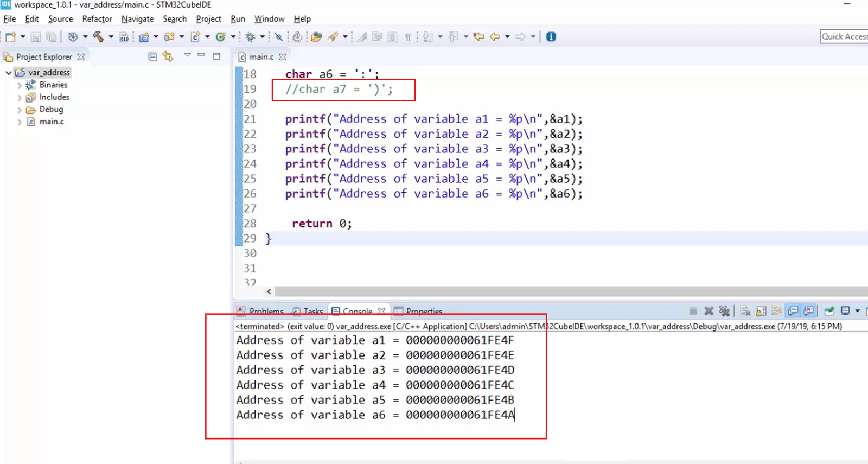Toggle block selection mode icon
Viewport: 868px width, 464px height.
click(392, 37)
